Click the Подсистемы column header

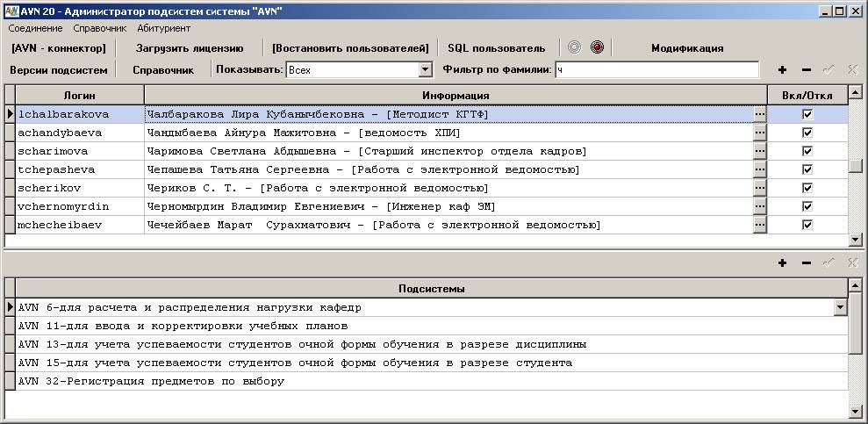pyautogui.click(x=431, y=289)
